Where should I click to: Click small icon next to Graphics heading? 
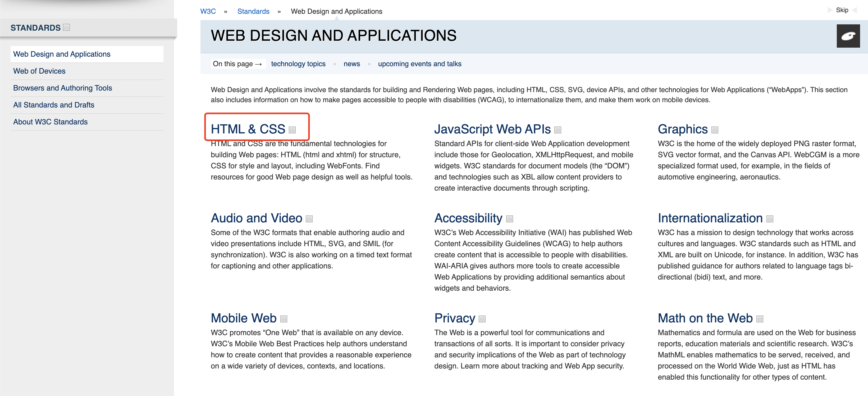(x=715, y=130)
